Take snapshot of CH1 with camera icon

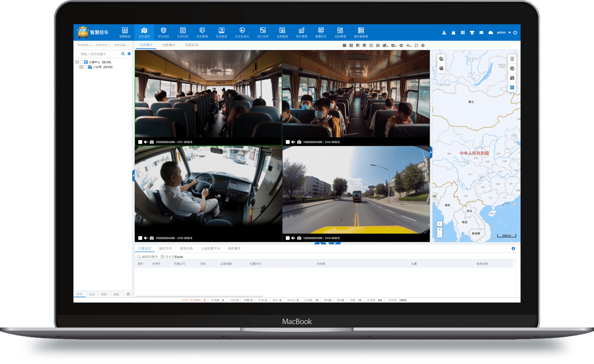(x=152, y=142)
